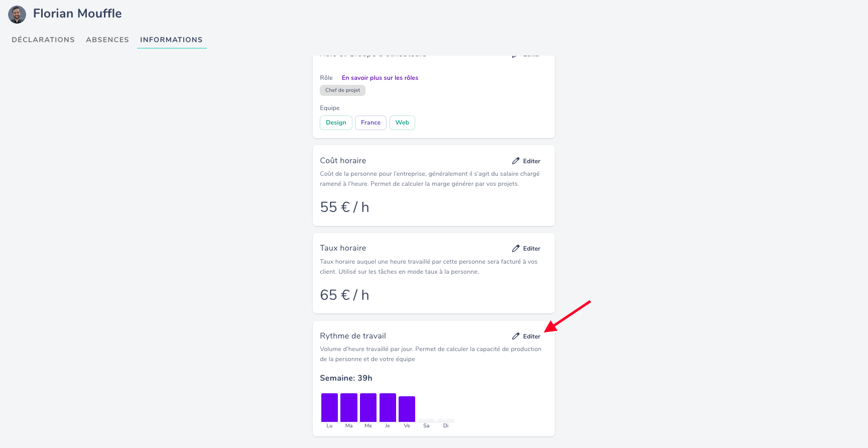This screenshot has height=448, width=868.
Task: Click Editer text in Taux horaire card
Action: pyautogui.click(x=532, y=249)
